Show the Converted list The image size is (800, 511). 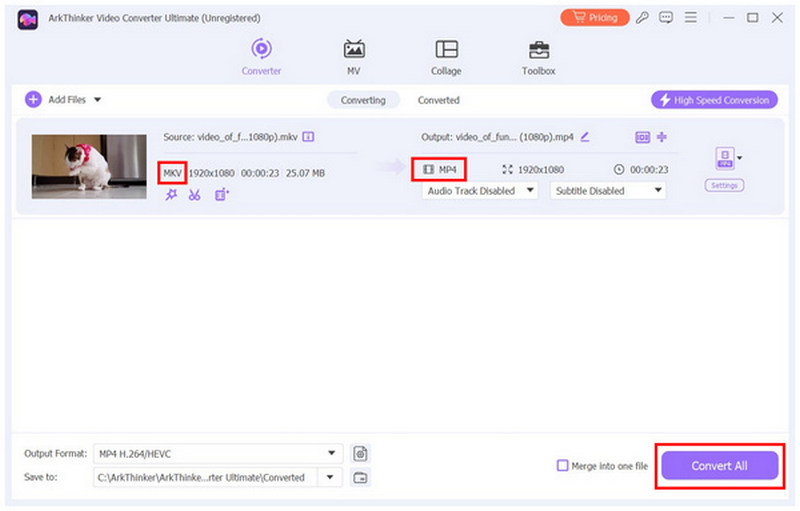click(x=438, y=100)
